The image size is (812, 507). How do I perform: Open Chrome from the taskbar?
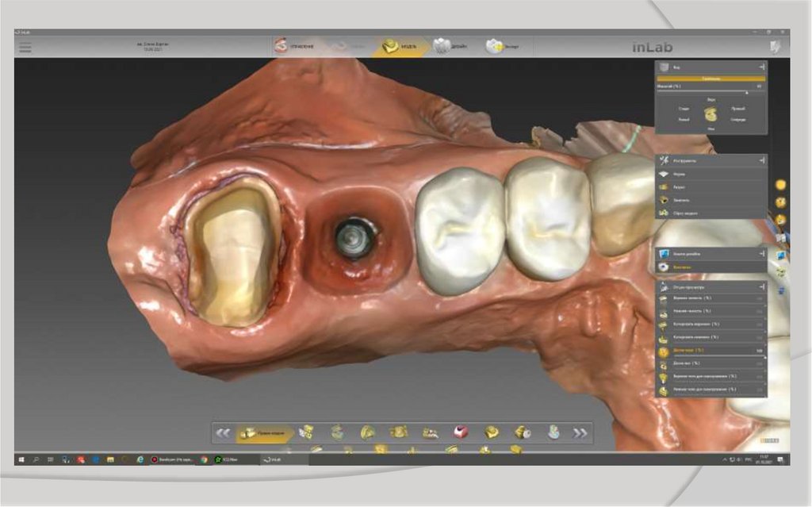tap(204, 460)
